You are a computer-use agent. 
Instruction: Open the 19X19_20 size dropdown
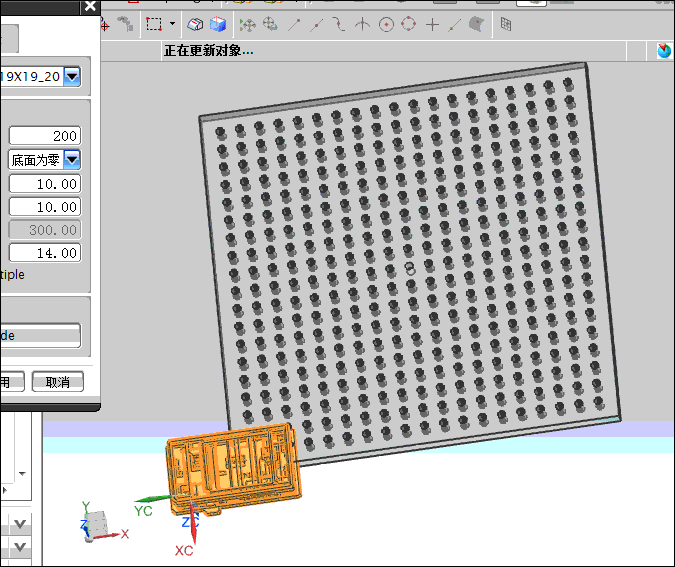click(72, 77)
